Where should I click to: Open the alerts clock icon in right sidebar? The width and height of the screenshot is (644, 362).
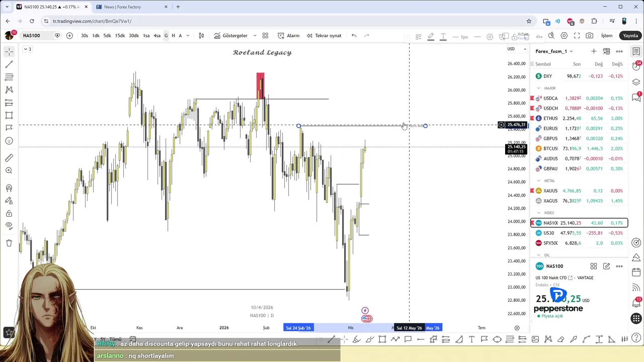pos(636,66)
